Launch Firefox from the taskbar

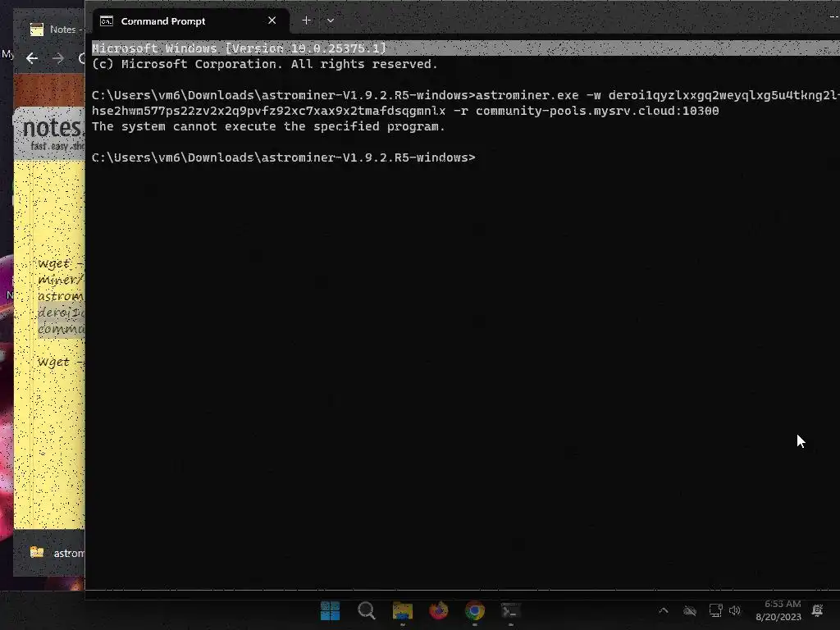[x=439, y=610]
